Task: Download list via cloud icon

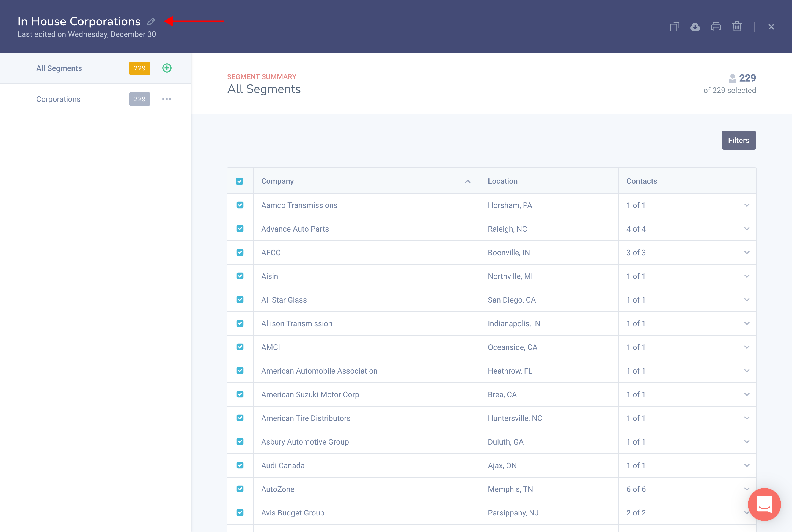Action: pyautogui.click(x=695, y=27)
